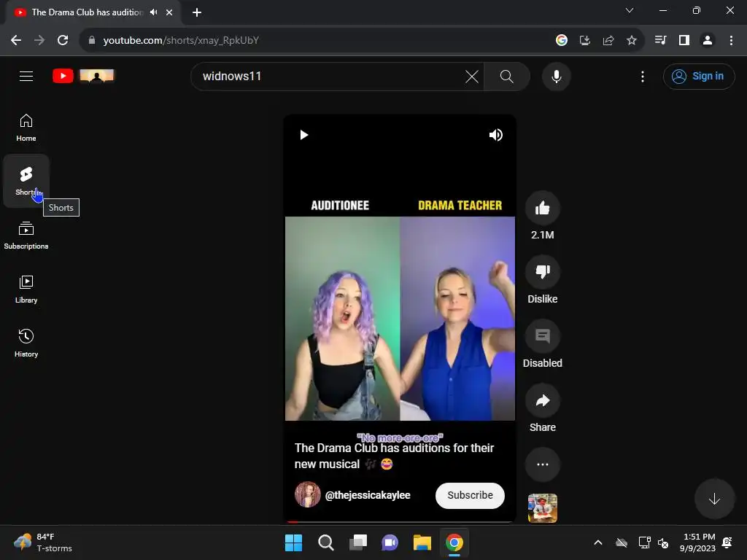Select The Drama Club browser tab
Image resolution: width=747 pixels, height=560 pixels.
[87, 12]
